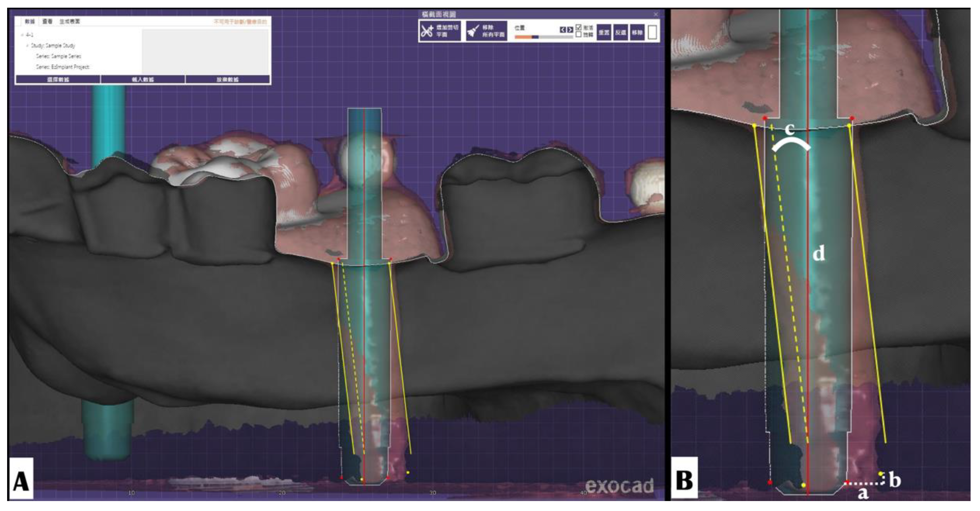Close the cross-section view panel
This screenshot has width=980, height=511.
[656, 15]
